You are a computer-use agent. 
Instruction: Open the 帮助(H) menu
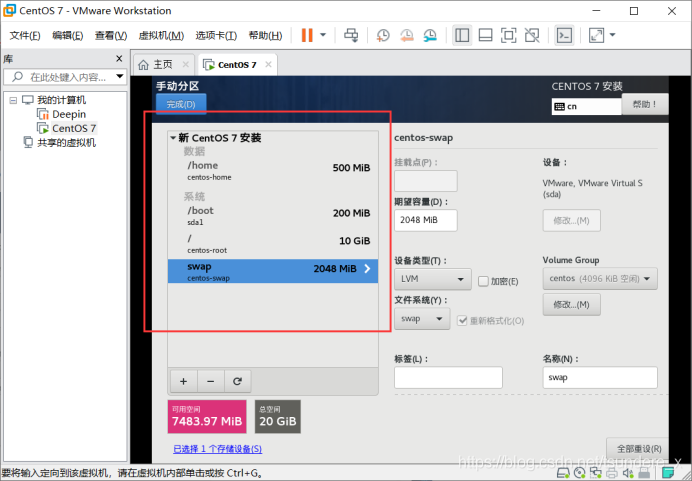pyautogui.click(x=265, y=35)
